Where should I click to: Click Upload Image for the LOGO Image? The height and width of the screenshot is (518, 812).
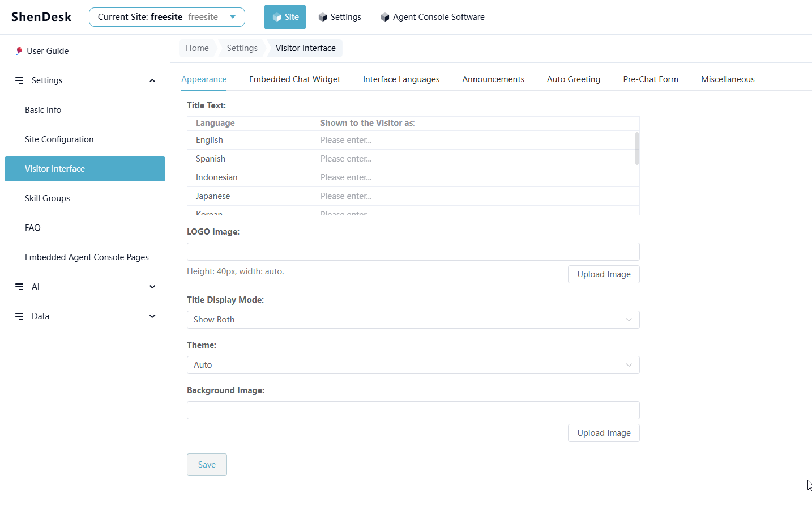click(x=604, y=274)
